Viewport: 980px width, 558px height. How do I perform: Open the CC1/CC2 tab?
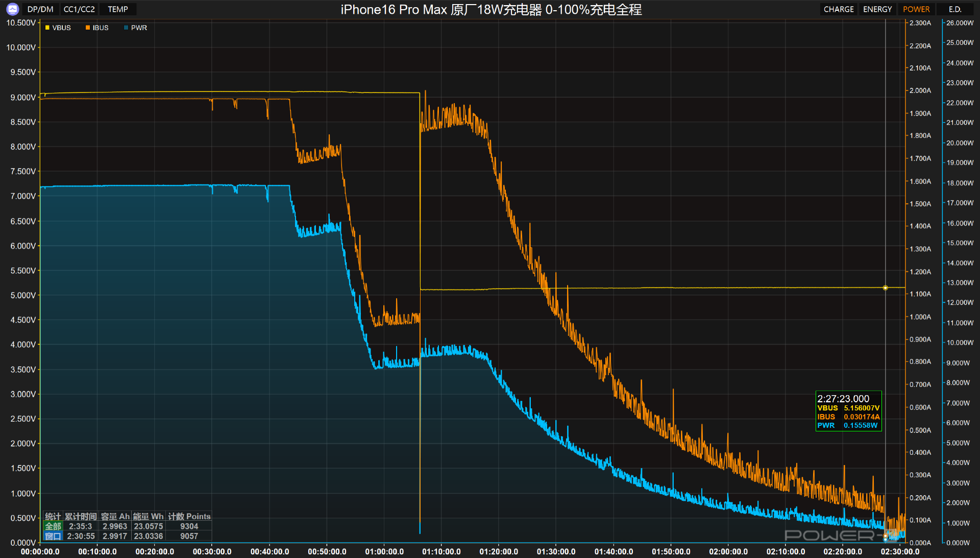pyautogui.click(x=79, y=9)
